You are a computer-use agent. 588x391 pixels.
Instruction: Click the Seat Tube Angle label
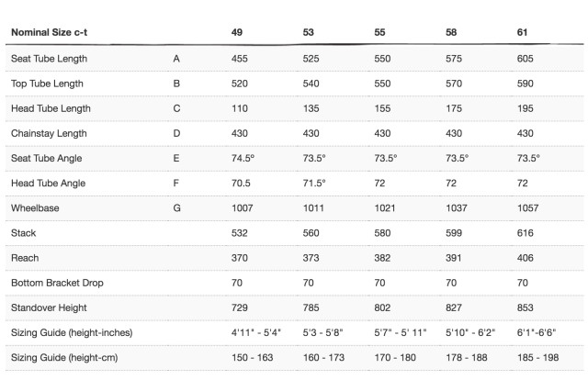[x=47, y=159]
